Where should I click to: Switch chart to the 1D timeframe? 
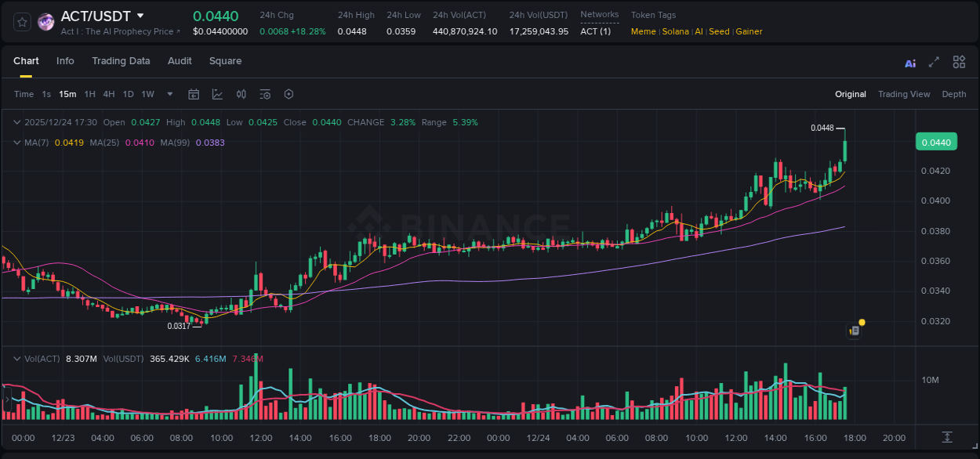[x=128, y=94]
